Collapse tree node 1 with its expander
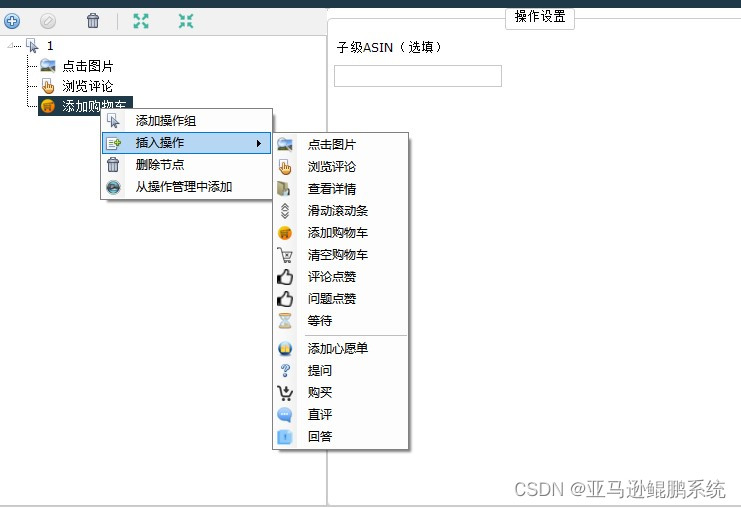The width and height of the screenshot is (741, 508). pyautogui.click(x=10, y=46)
